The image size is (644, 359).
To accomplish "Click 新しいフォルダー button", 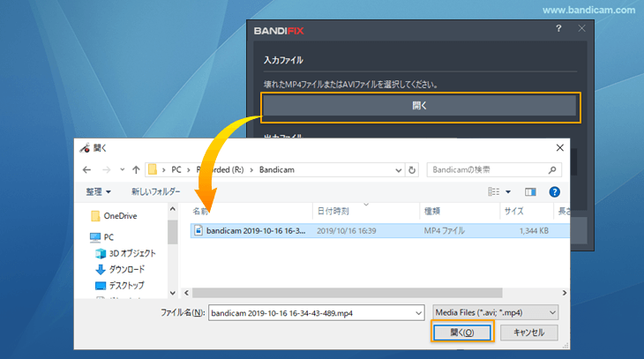I will point(155,191).
